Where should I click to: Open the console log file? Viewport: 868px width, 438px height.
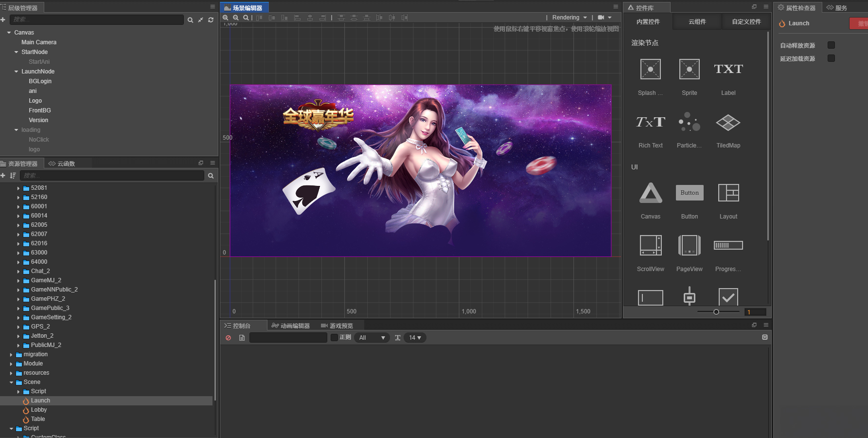[242, 338]
